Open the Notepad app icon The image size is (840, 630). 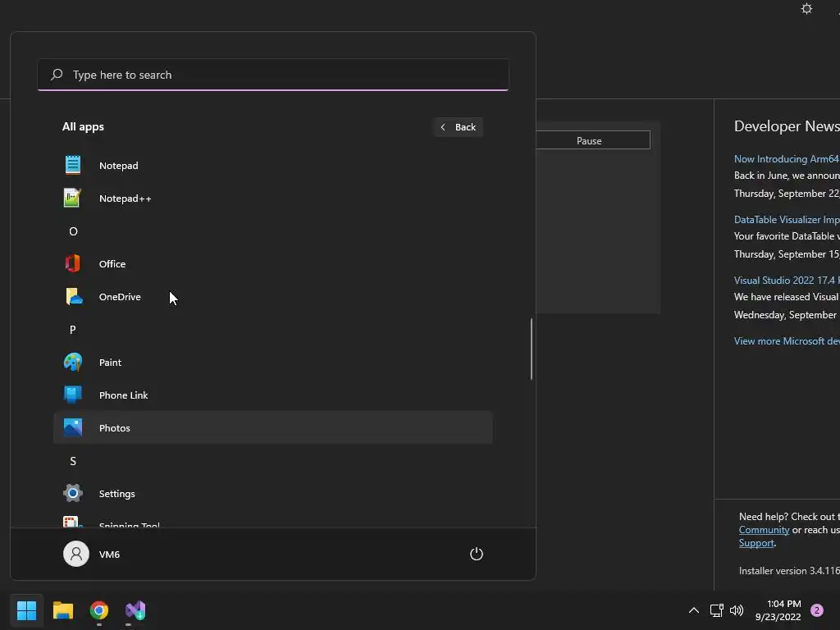73,165
